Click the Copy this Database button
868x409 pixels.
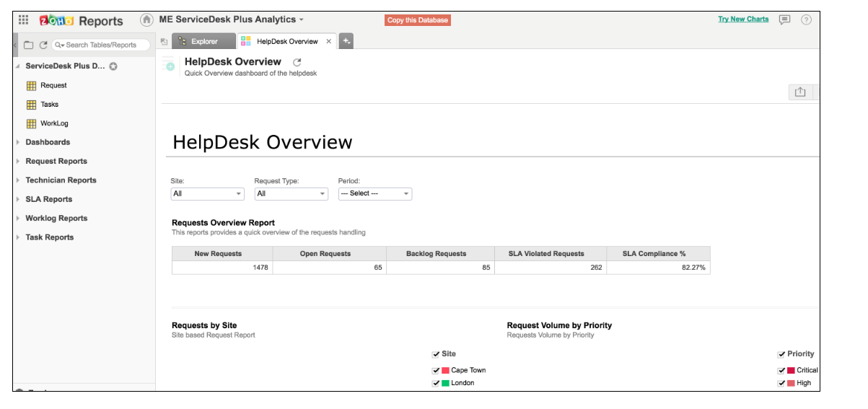coord(417,20)
